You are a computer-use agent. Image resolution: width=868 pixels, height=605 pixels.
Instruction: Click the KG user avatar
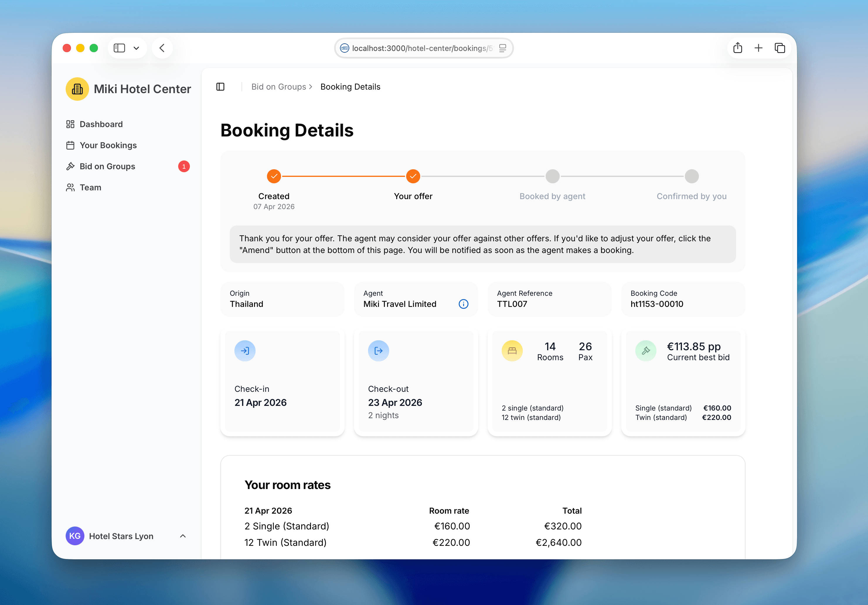(75, 536)
